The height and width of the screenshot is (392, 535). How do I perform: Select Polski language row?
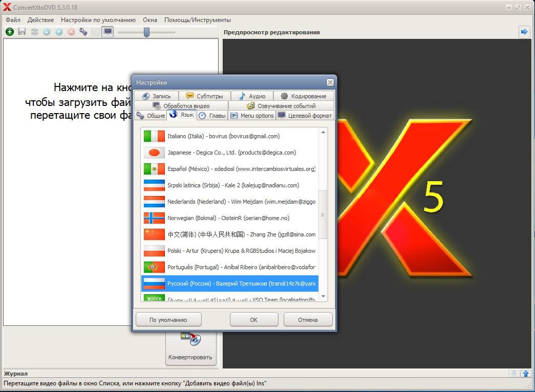click(230, 251)
